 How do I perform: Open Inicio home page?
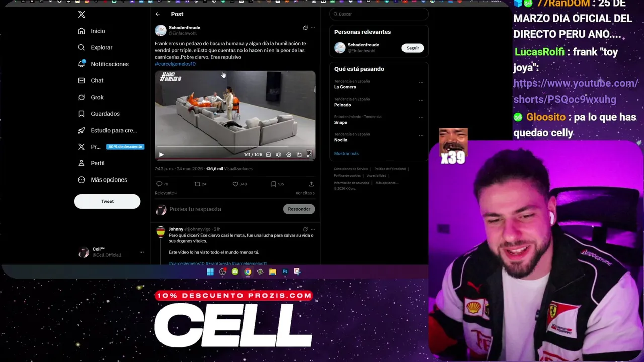92,31
